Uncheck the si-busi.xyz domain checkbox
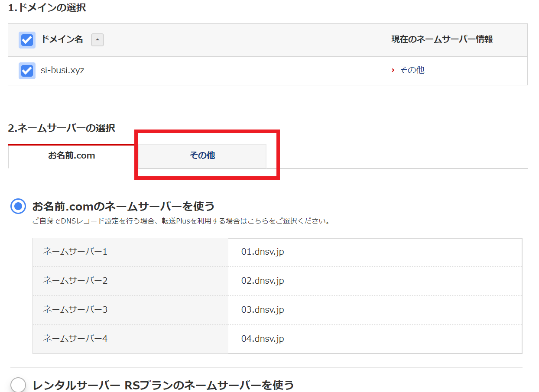Screen dimensions: 539x392 27,70
